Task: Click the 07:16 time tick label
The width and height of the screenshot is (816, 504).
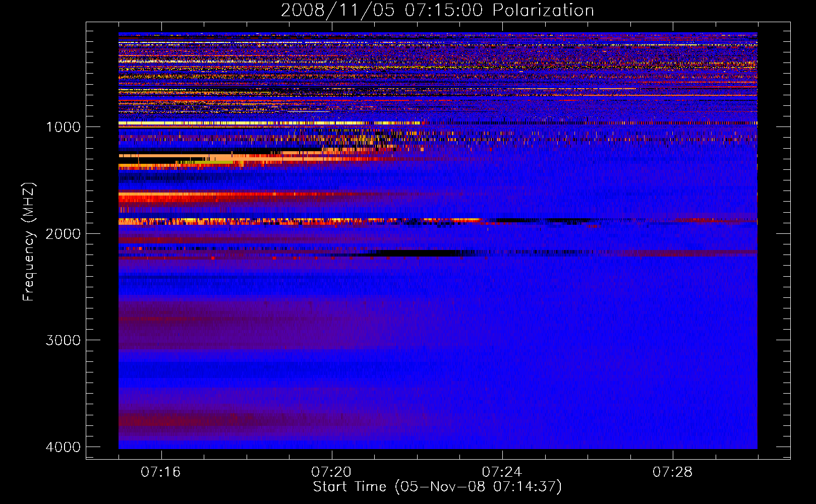Action: 161,472
